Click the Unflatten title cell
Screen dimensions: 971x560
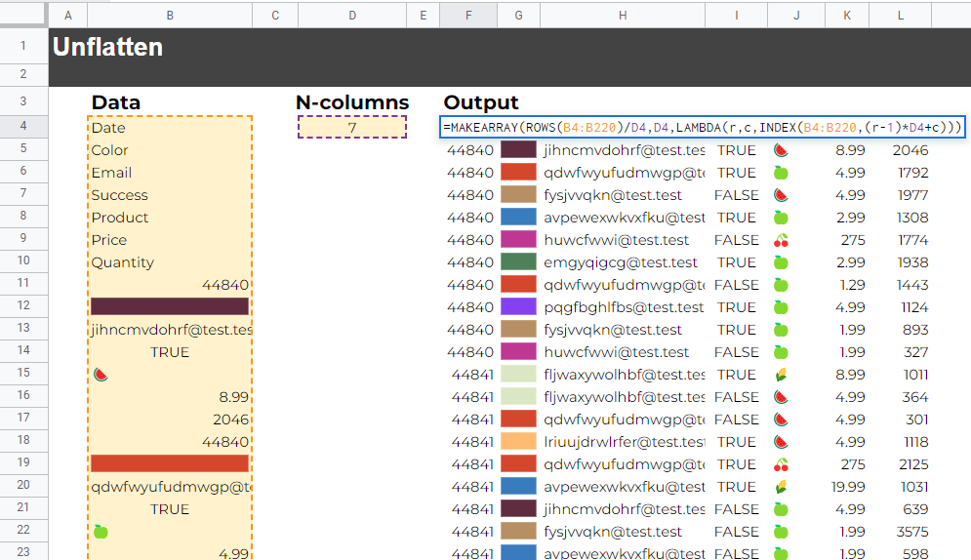coord(107,47)
